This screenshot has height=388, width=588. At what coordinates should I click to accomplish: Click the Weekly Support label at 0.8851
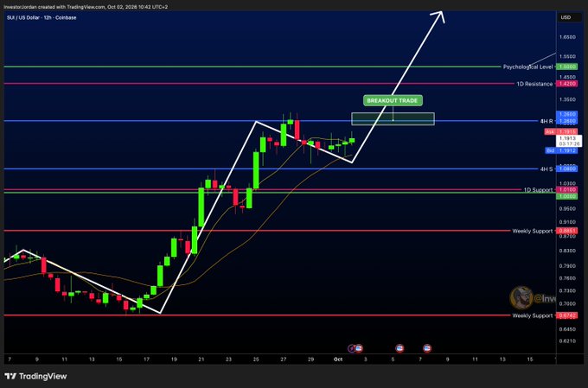pos(533,231)
